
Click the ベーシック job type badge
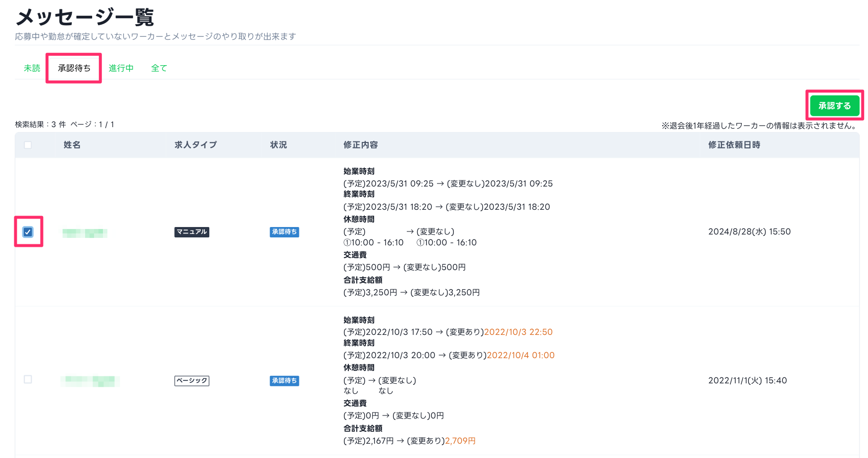192,381
